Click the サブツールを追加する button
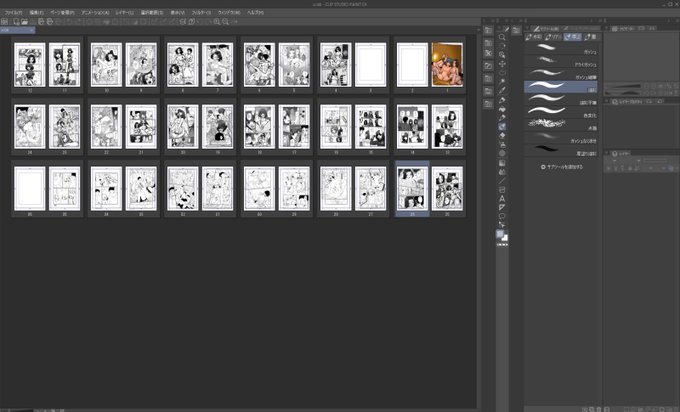The height and width of the screenshot is (412, 680). [x=562, y=167]
